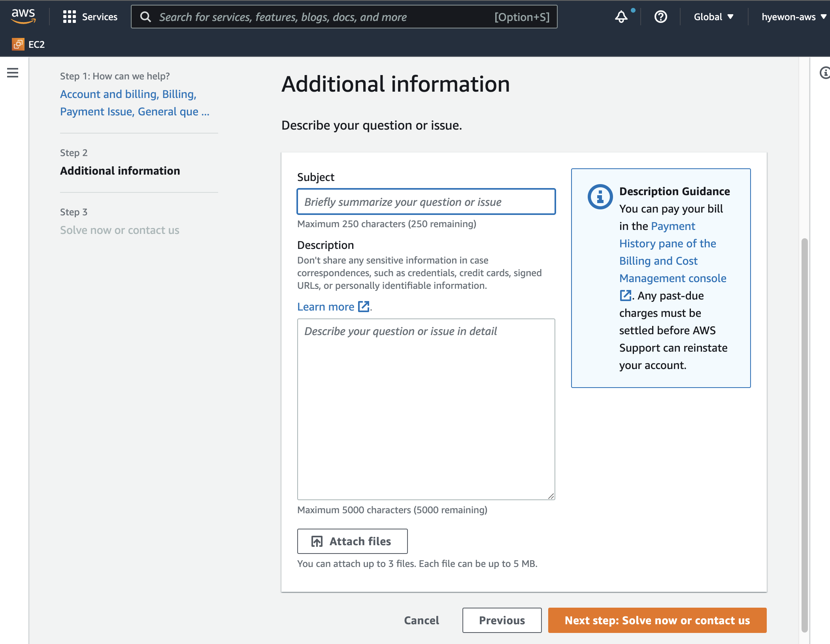Toggle the hamburger side navigation menu
The image size is (830, 644).
coord(13,73)
